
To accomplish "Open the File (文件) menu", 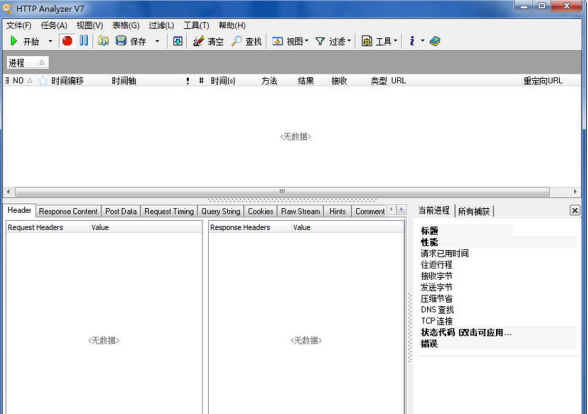I will pos(19,26).
